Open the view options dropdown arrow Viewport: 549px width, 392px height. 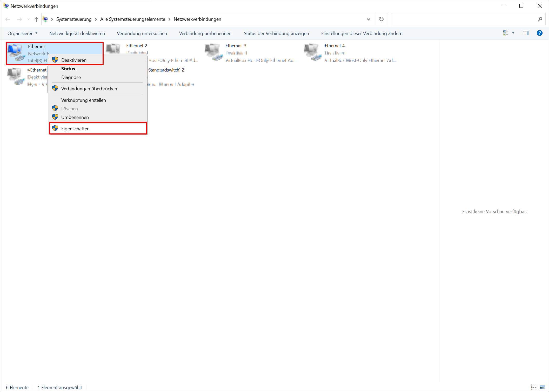[x=513, y=33]
